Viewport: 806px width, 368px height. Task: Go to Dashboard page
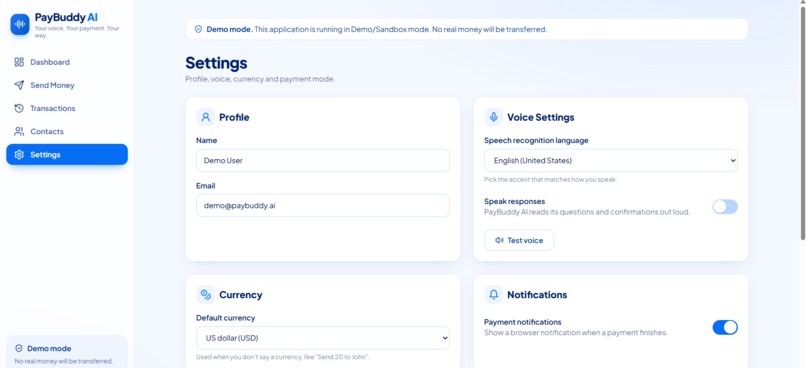pos(67,62)
